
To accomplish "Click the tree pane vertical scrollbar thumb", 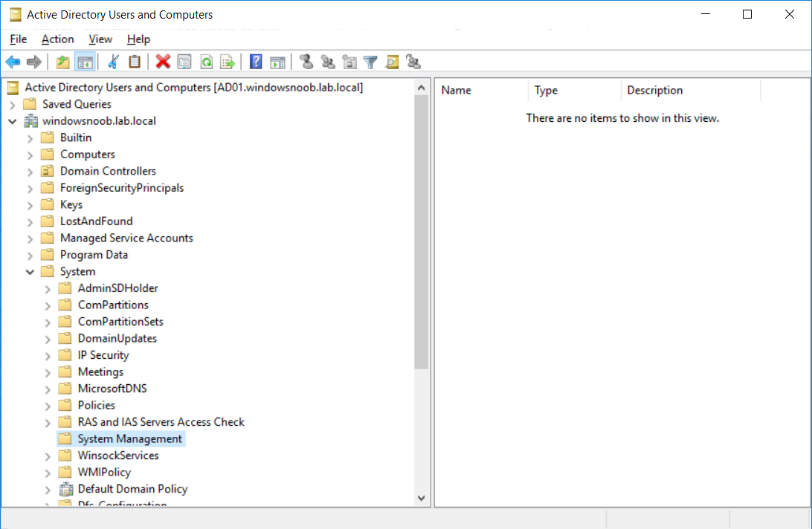I will click(422, 232).
